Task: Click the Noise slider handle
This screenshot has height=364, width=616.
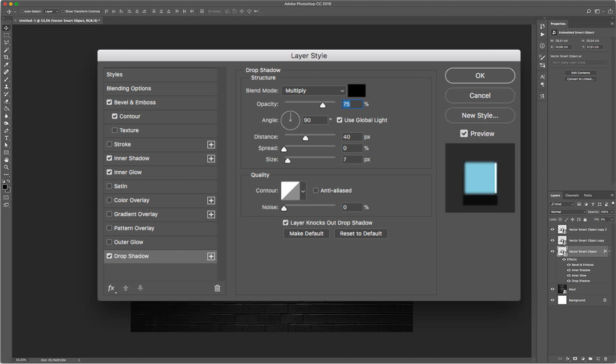Action: click(x=283, y=208)
